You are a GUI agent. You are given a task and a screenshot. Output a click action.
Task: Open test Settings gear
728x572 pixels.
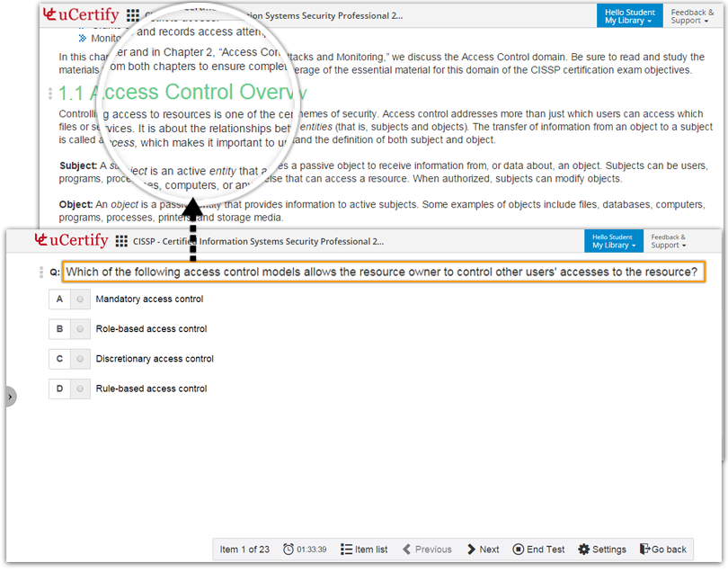point(602,550)
